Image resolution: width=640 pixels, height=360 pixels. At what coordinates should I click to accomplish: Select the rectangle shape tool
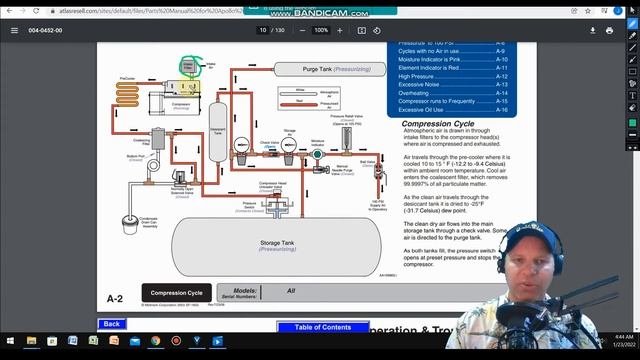(x=633, y=71)
